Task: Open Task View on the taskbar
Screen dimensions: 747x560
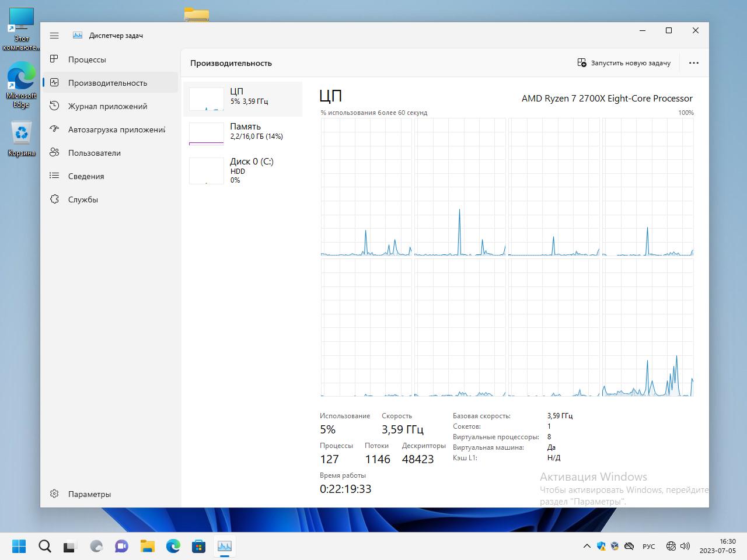Action: coord(70,546)
